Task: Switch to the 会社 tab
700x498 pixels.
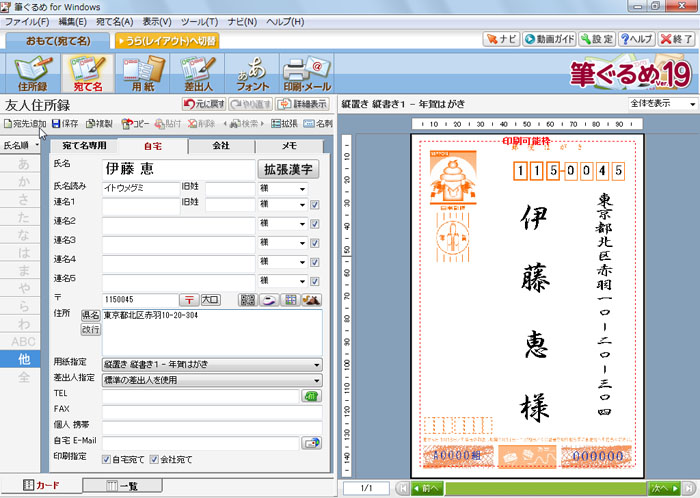Action: coord(221,145)
